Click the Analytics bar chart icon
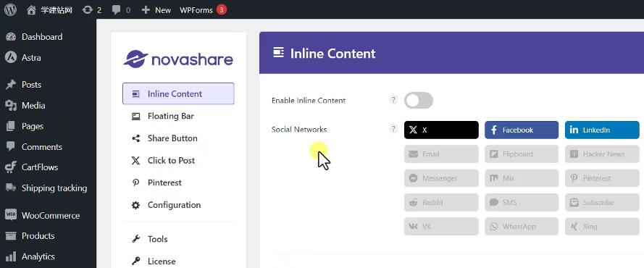 click(x=11, y=256)
